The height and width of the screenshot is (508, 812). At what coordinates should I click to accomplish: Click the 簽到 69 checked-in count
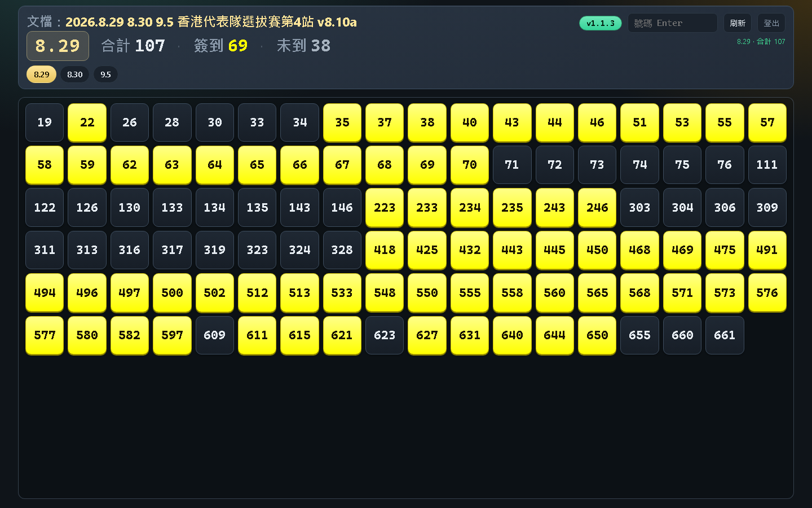coord(220,46)
